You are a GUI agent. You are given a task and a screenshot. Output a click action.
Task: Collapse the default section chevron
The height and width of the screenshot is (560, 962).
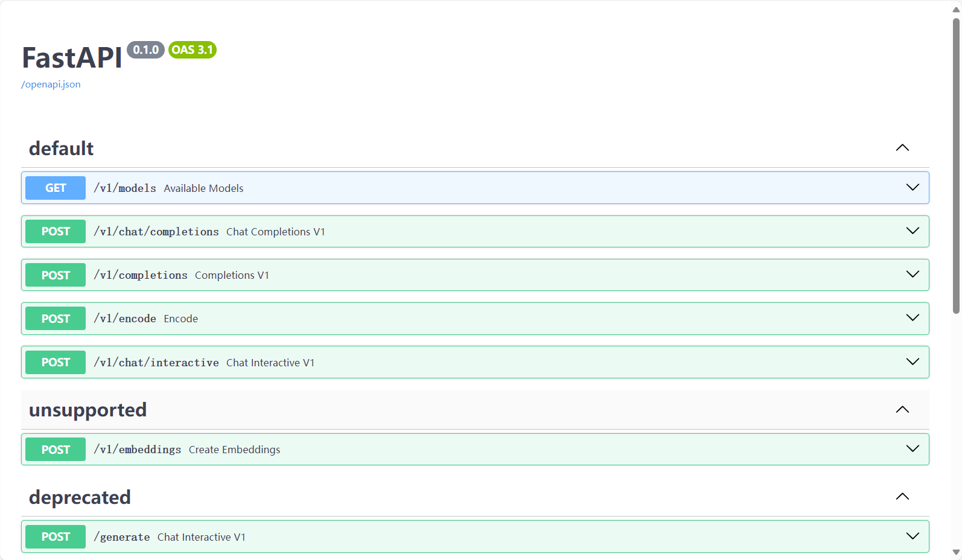tap(902, 148)
